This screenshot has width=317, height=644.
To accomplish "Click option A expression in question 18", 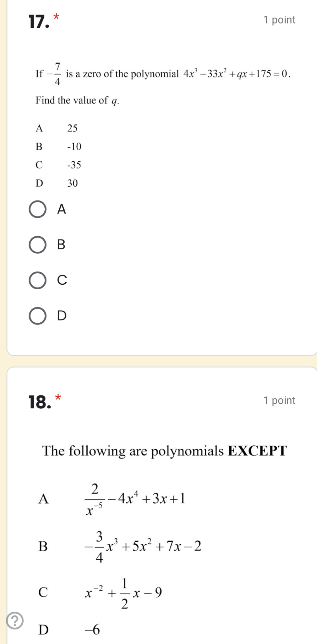I will (135, 499).
